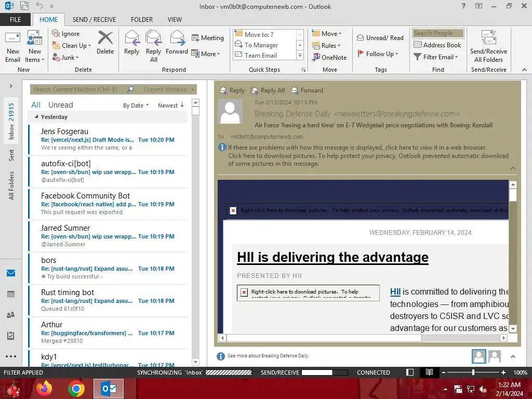This screenshot has width=532, height=399.
Task: Open the Clean Up dropdown
Action: click(72, 46)
